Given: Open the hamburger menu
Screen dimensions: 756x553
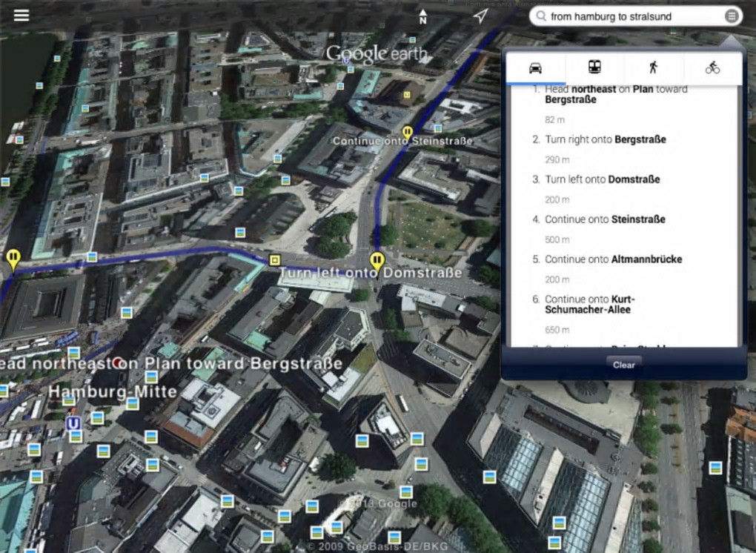Looking at the screenshot, I should pos(21,16).
